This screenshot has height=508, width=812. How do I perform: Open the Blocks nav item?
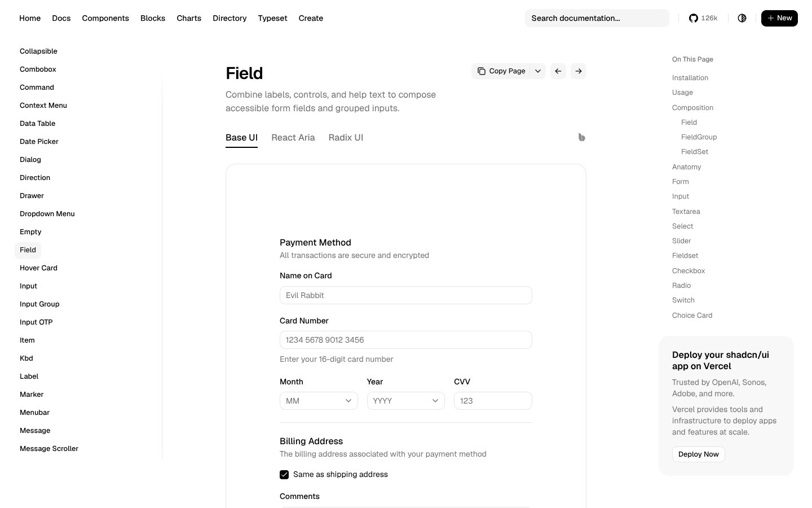click(x=153, y=18)
